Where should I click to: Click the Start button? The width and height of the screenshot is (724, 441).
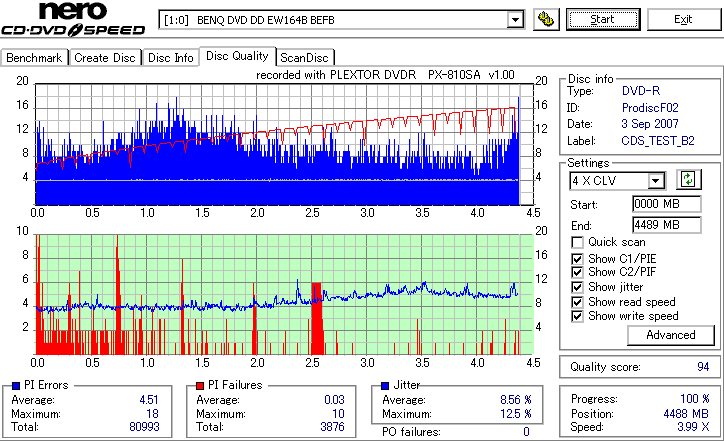(603, 19)
